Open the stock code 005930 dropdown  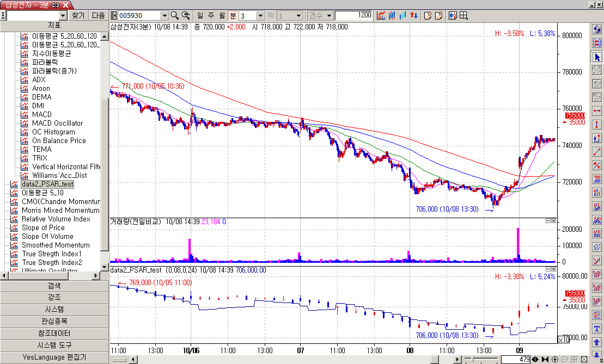(164, 16)
